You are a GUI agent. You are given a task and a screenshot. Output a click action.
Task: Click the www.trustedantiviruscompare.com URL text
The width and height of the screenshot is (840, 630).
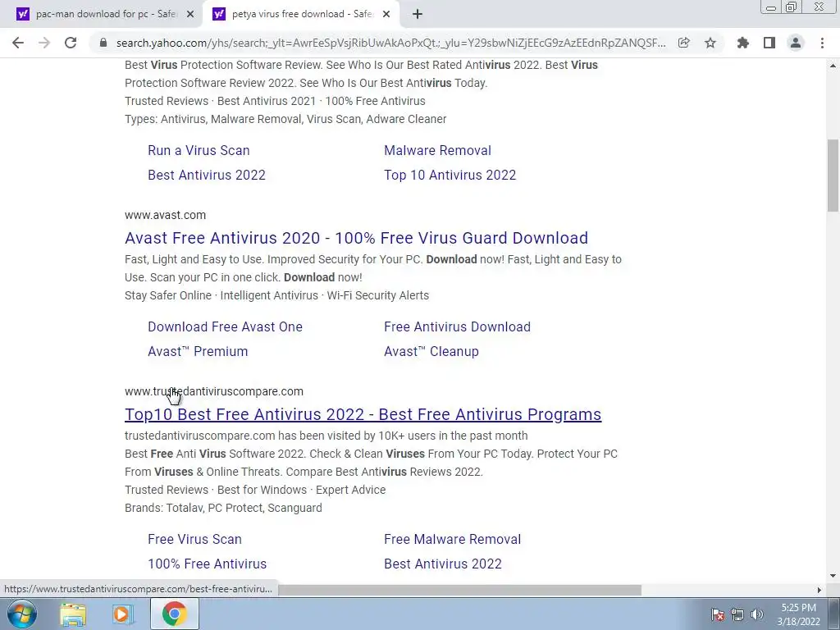[x=214, y=391]
